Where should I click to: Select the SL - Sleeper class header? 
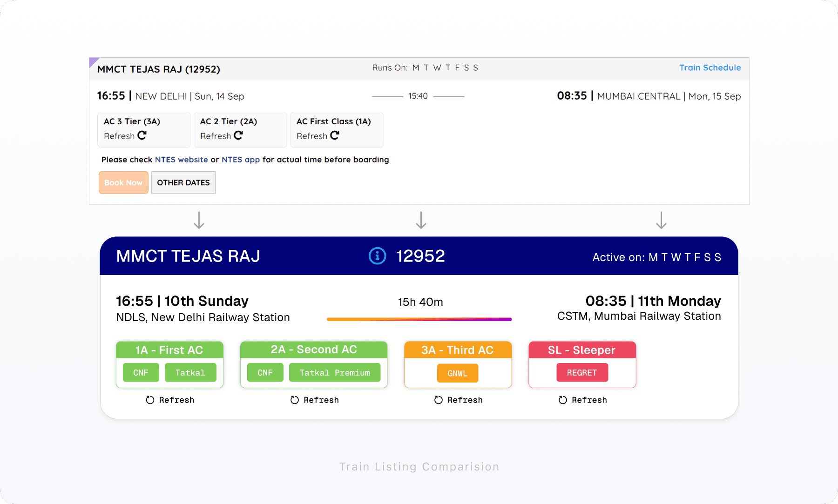click(x=582, y=350)
